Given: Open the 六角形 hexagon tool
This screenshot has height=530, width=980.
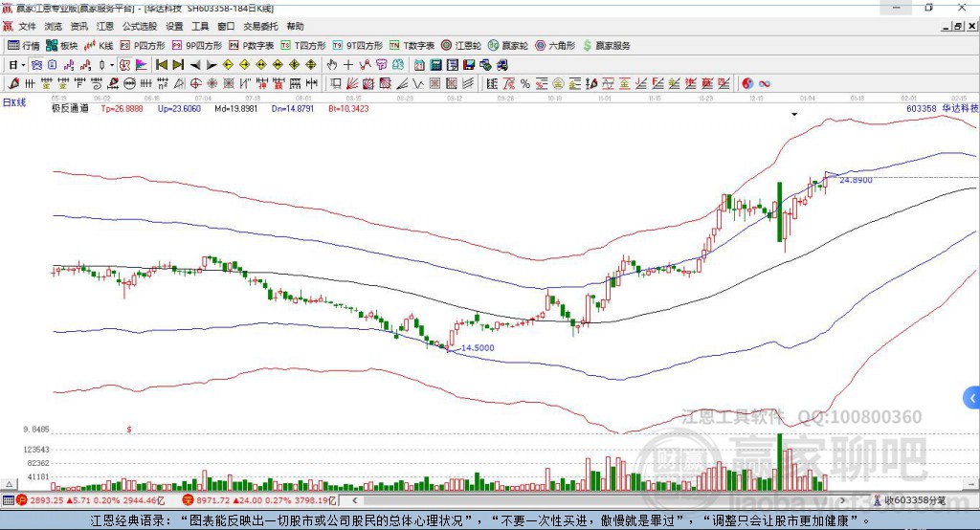Looking at the screenshot, I should [x=555, y=46].
